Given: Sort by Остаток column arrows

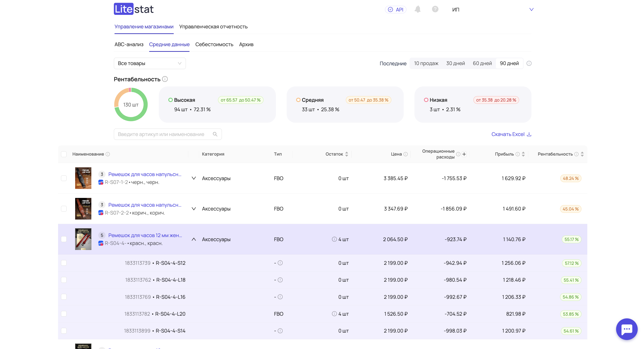Looking at the screenshot, I should point(347,154).
